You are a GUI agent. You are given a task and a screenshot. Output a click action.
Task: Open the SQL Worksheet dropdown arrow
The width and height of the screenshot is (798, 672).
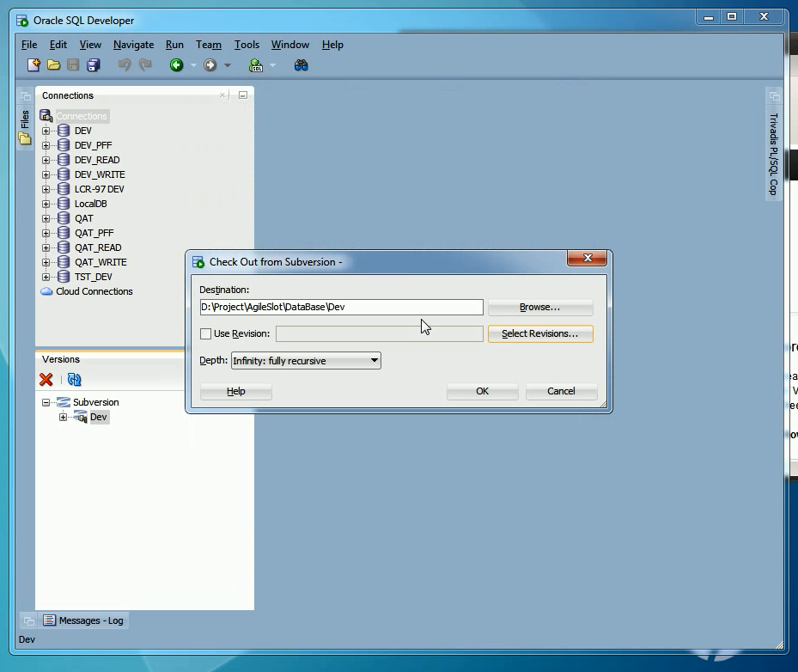coord(273,65)
